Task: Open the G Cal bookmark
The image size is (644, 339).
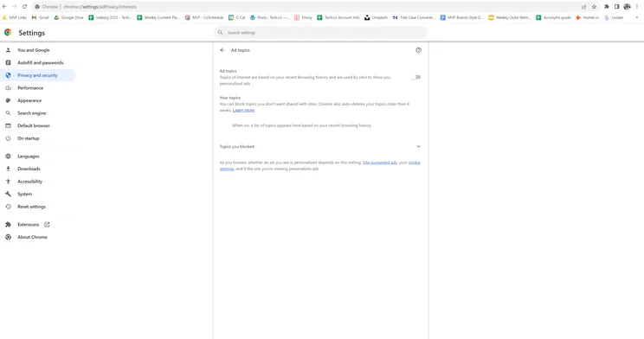Action: coord(236,17)
